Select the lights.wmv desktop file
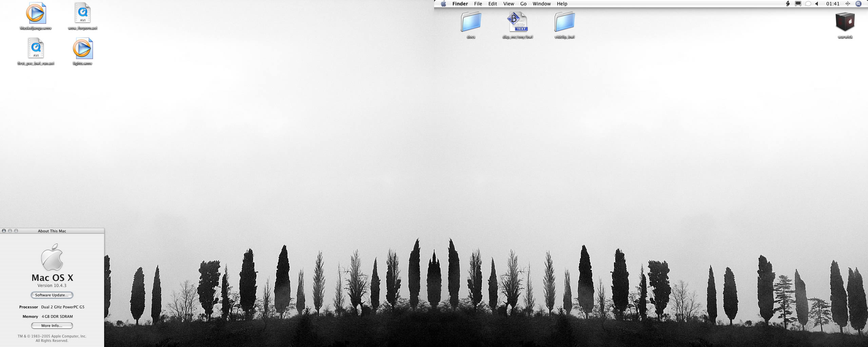 [x=82, y=49]
